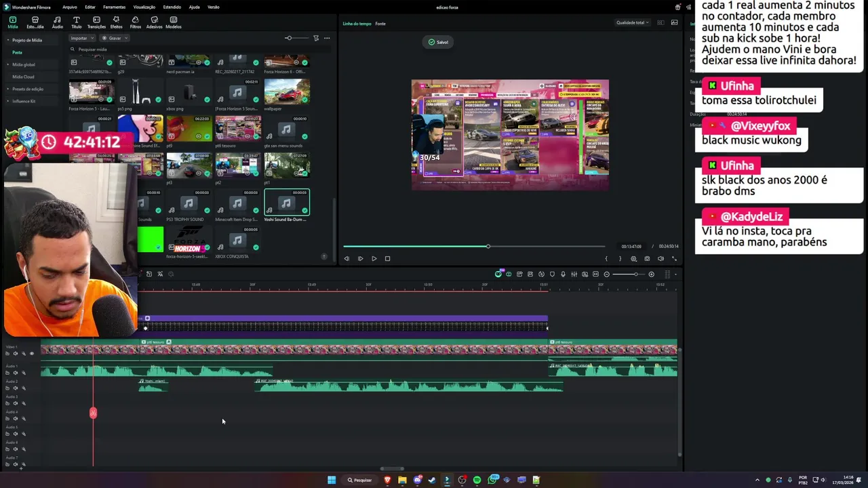The width and height of the screenshot is (868, 488).
Task: Open Windows Start button
Action: (332, 480)
